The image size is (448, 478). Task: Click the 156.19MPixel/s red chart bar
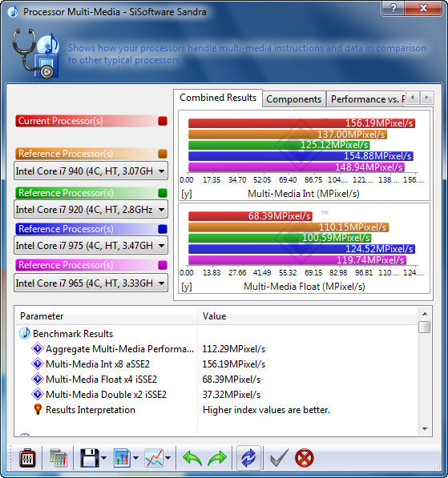point(301,123)
